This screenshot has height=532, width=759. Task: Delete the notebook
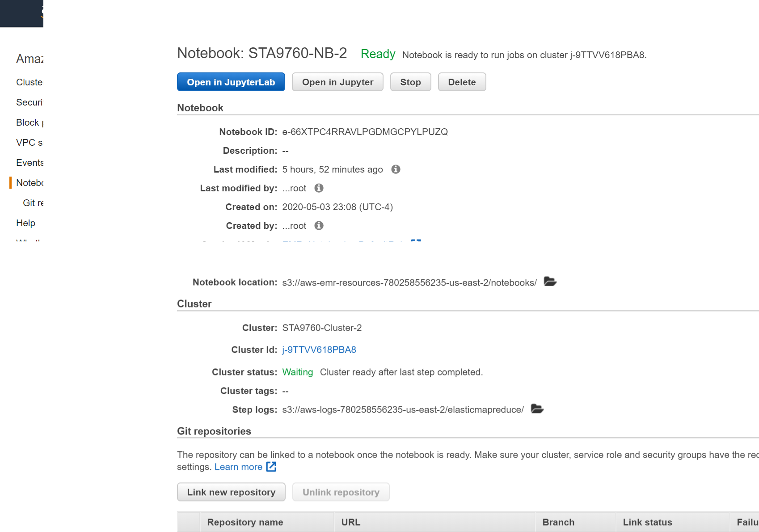pos(462,82)
